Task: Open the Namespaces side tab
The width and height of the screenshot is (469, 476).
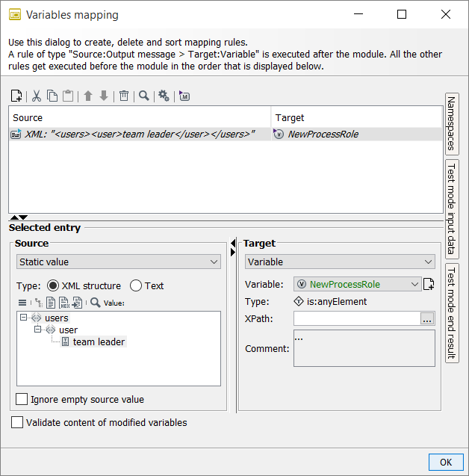Action: 452,124
